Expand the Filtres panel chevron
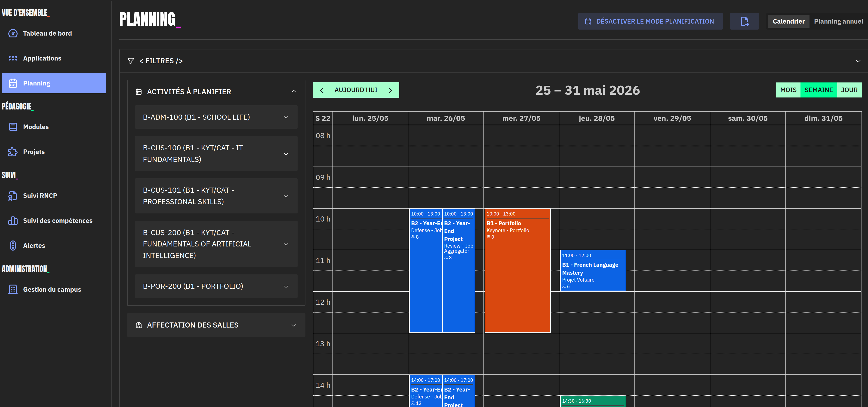Screen dimensions: 868x407 [858, 61]
